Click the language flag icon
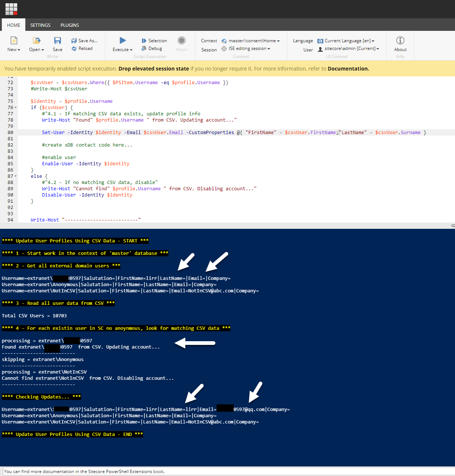The image size is (455, 476). 320,41
